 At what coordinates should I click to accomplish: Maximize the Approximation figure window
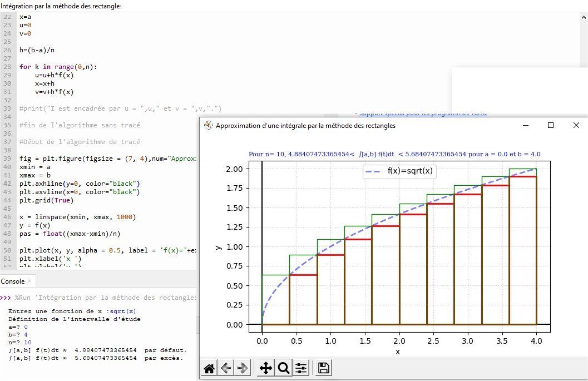[551, 126]
